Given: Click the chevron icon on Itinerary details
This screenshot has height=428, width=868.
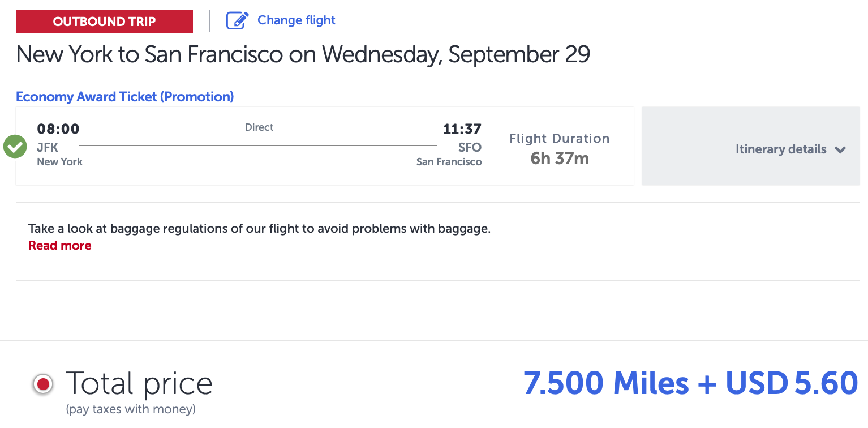Looking at the screenshot, I should click(x=841, y=149).
